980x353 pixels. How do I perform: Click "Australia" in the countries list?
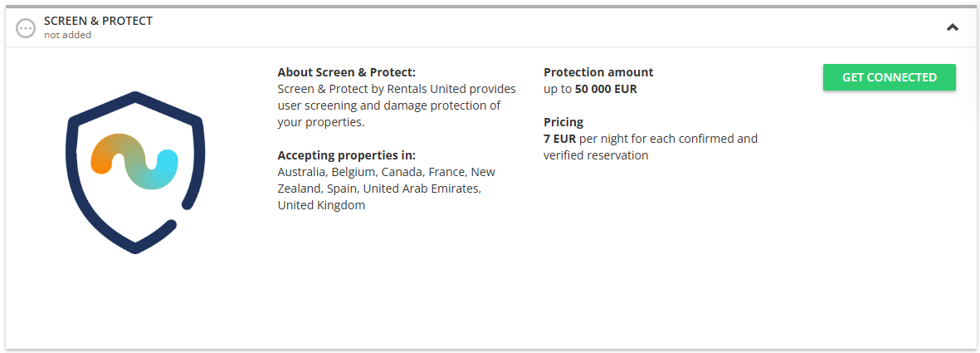pos(301,172)
